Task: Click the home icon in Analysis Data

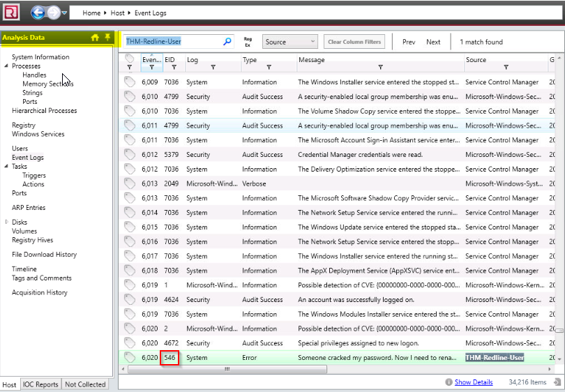Action: coord(95,38)
